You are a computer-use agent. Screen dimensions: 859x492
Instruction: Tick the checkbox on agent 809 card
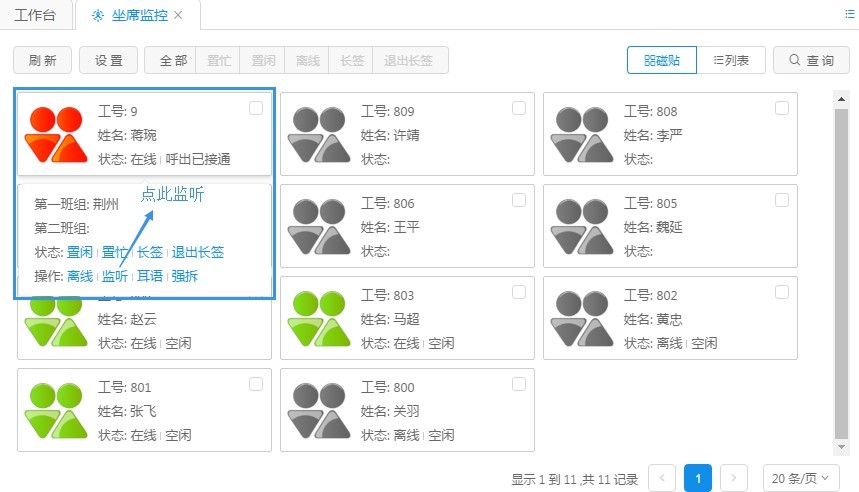(x=519, y=108)
